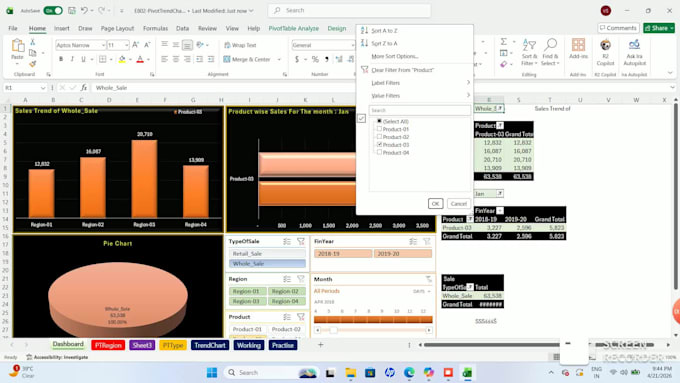The image size is (680, 383).
Task: Click the Share button
Action: point(659,28)
